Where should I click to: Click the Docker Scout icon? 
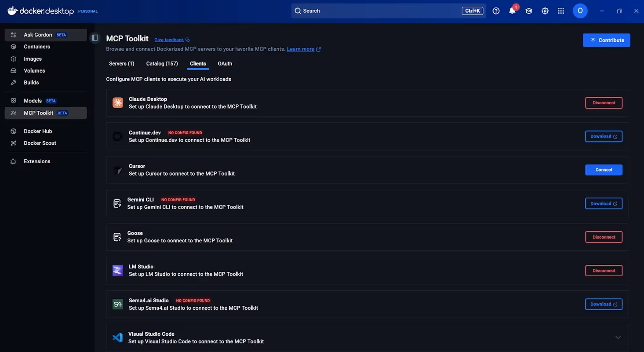click(14, 143)
